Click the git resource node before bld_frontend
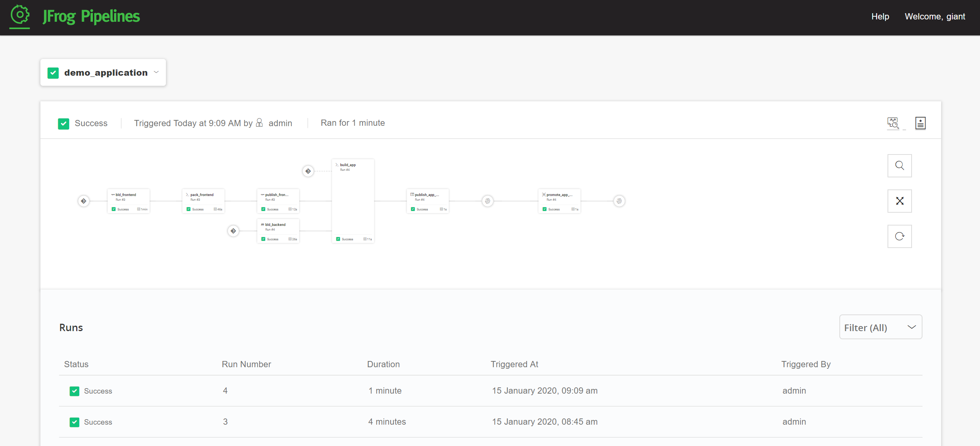980x446 pixels. click(84, 201)
